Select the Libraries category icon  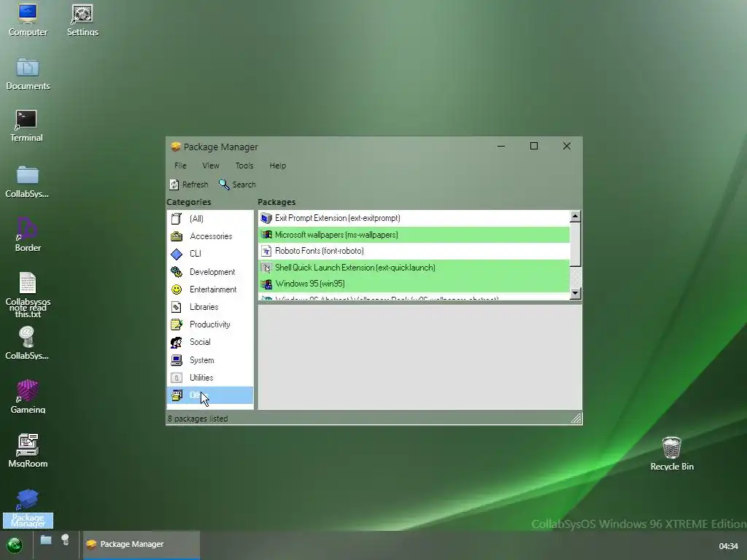(177, 307)
